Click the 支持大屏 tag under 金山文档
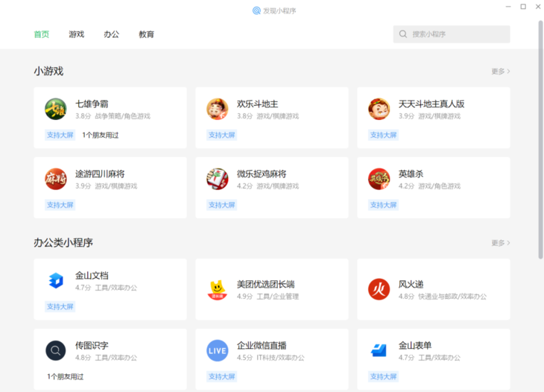The width and height of the screenshot is (544, 392). tap(60, 306)
